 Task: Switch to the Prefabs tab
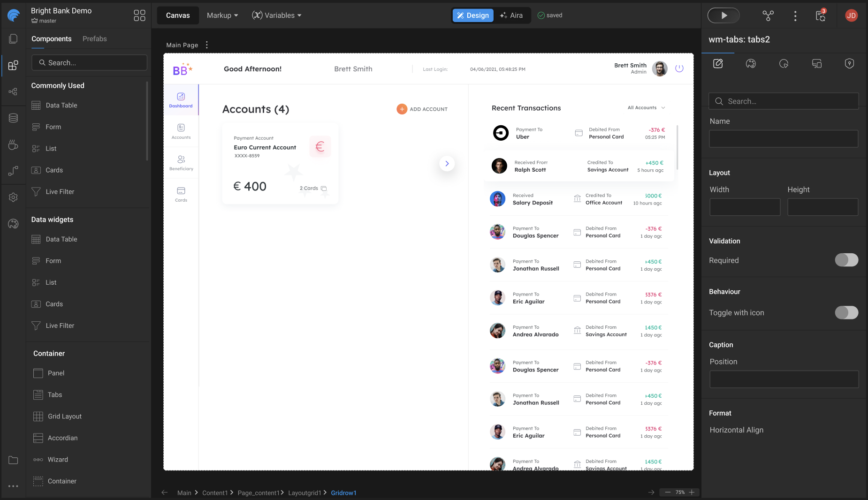click(94, 39)
